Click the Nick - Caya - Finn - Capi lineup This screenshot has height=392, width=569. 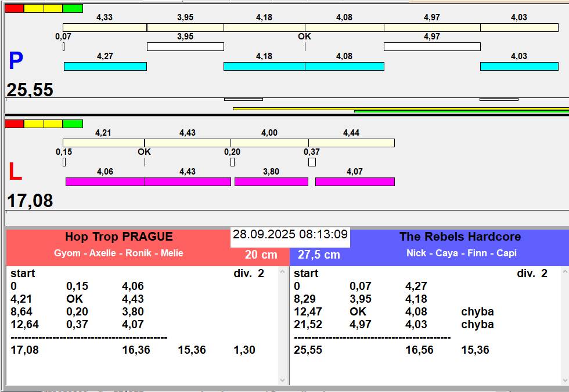461,253
